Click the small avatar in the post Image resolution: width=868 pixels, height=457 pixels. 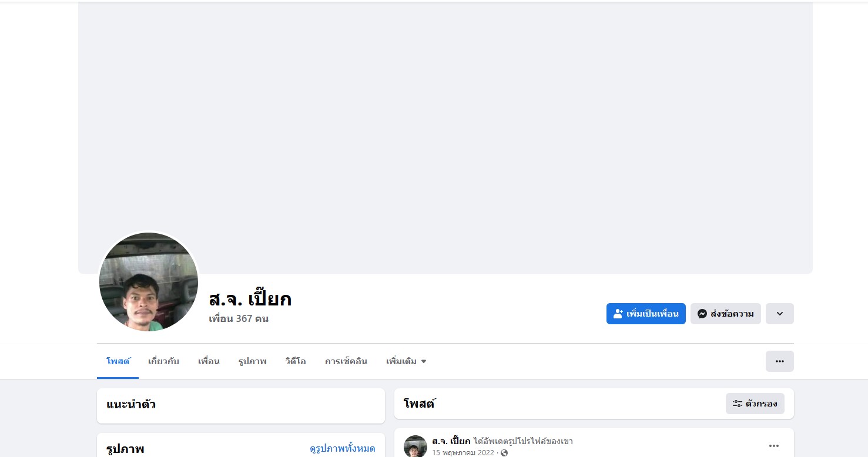coord(415,446)
